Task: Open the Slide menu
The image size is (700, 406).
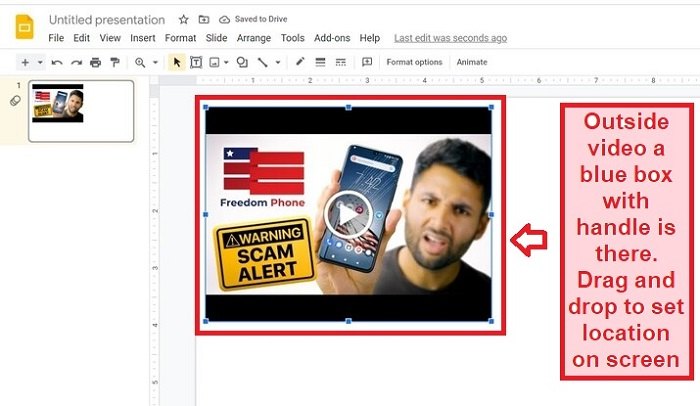Action: tap(217, 38)
